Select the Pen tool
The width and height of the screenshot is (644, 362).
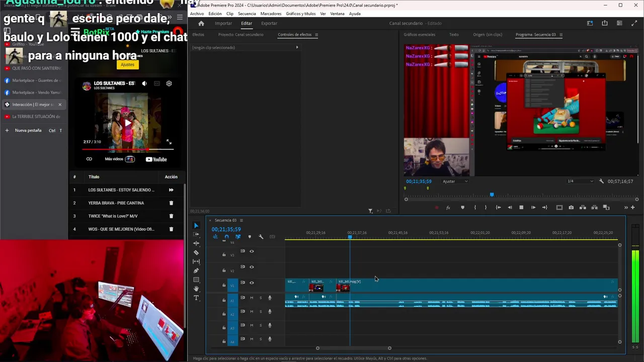[x=196, y=270]
